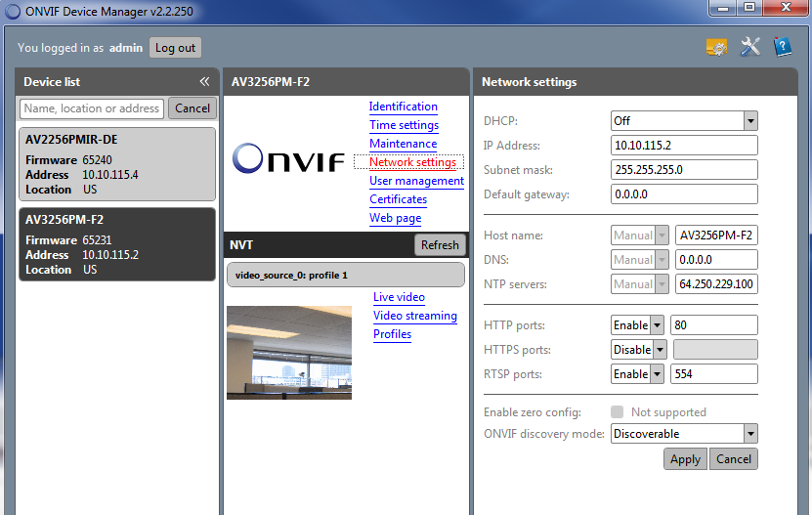Refresh the NVT section
The height and width of the screenshot is (515, 812).
pos(440,245)
